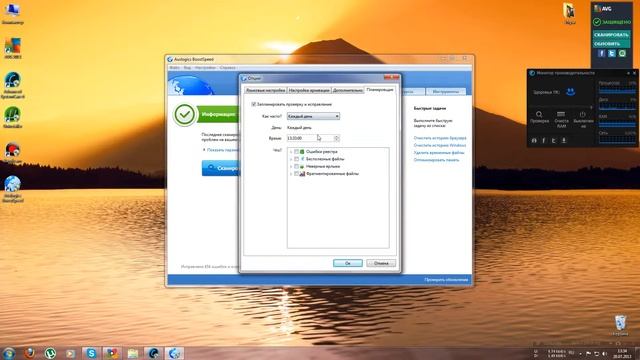
Task: Open Firefox from the taskbar
Action: pos(29,353)
